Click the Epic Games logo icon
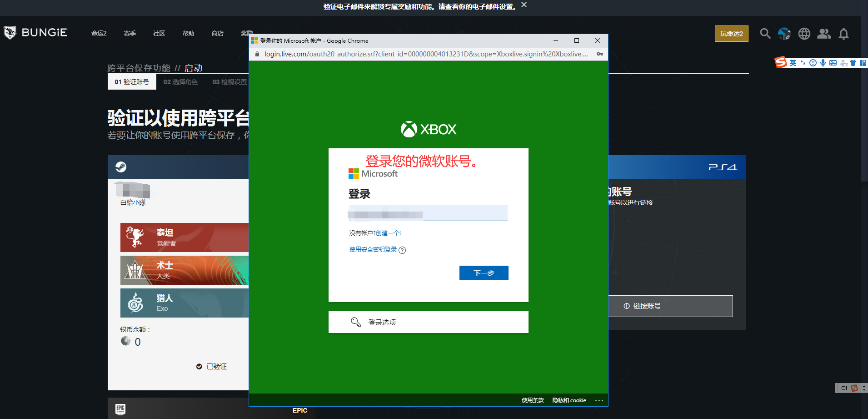The width and height of the screenshot is (868, 419). pyautogui.click(x=120, y=409)
